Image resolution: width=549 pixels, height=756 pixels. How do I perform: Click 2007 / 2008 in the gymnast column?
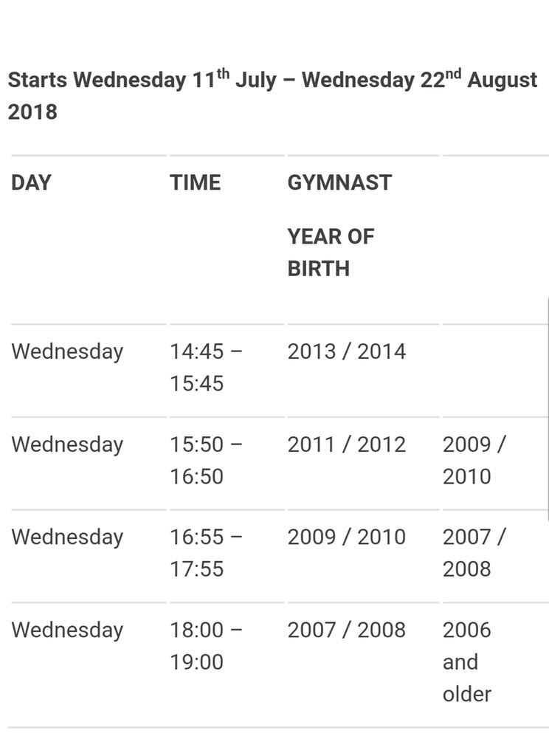point(347,630)
